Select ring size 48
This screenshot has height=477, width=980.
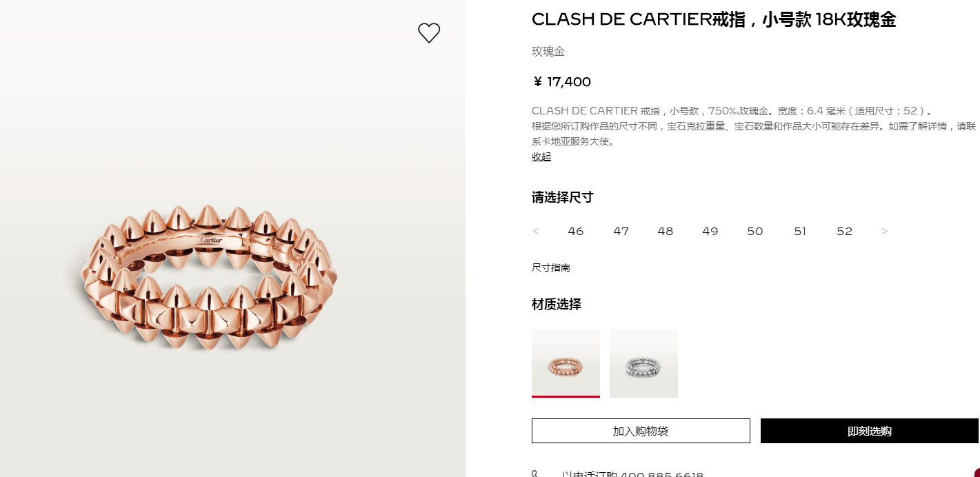[x=666, y=232]
